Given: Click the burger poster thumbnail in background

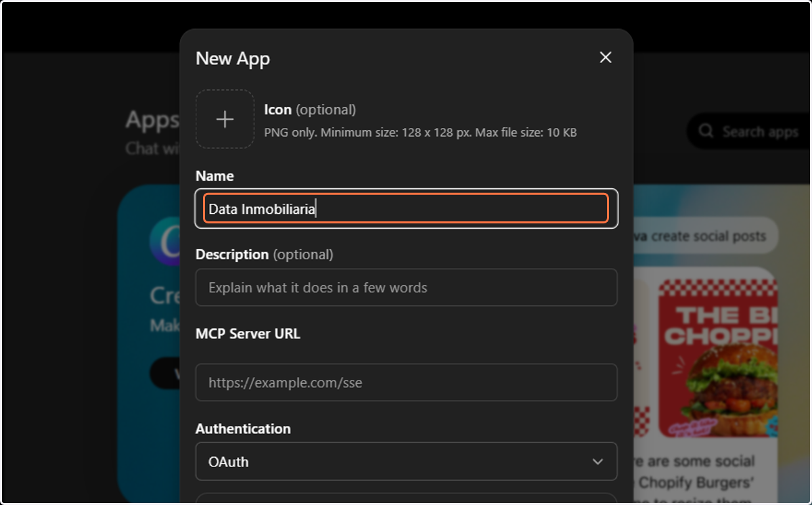Looking at the screenshot, I should 718,357.
